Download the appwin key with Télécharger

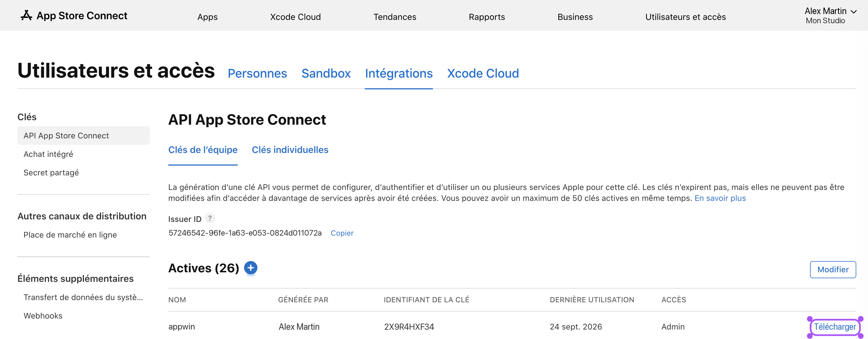tap(835, 327)
